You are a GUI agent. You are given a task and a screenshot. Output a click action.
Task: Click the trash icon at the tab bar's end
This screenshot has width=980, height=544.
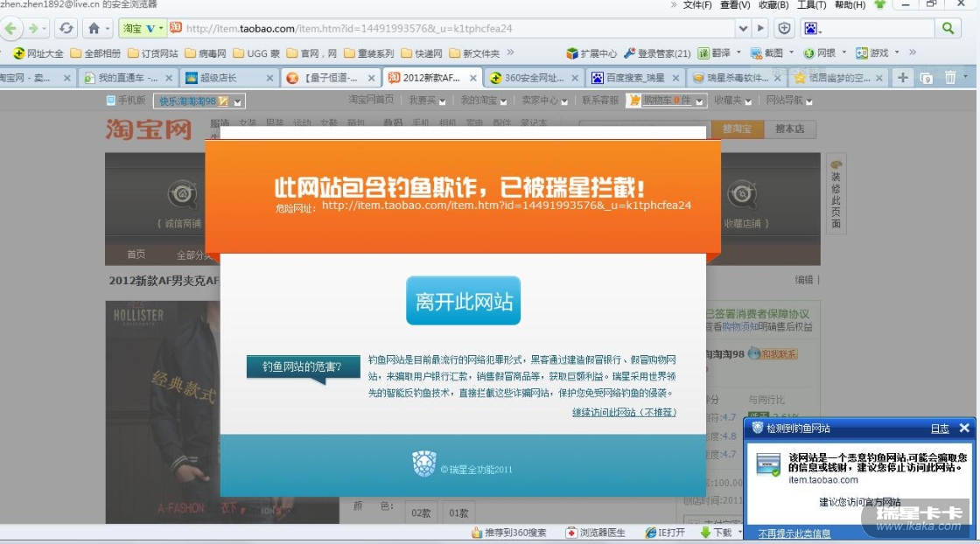(x=950, y=78)
